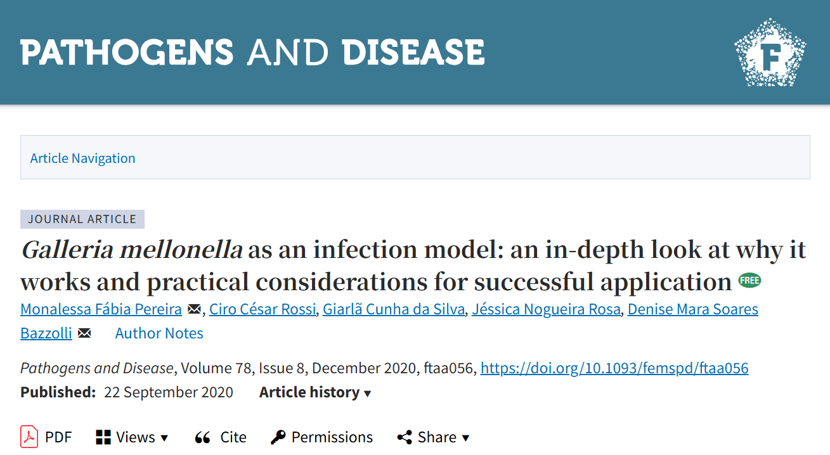Click the Pathogens and Disease journal title
The image size is (830, 455).
point(252,52)
